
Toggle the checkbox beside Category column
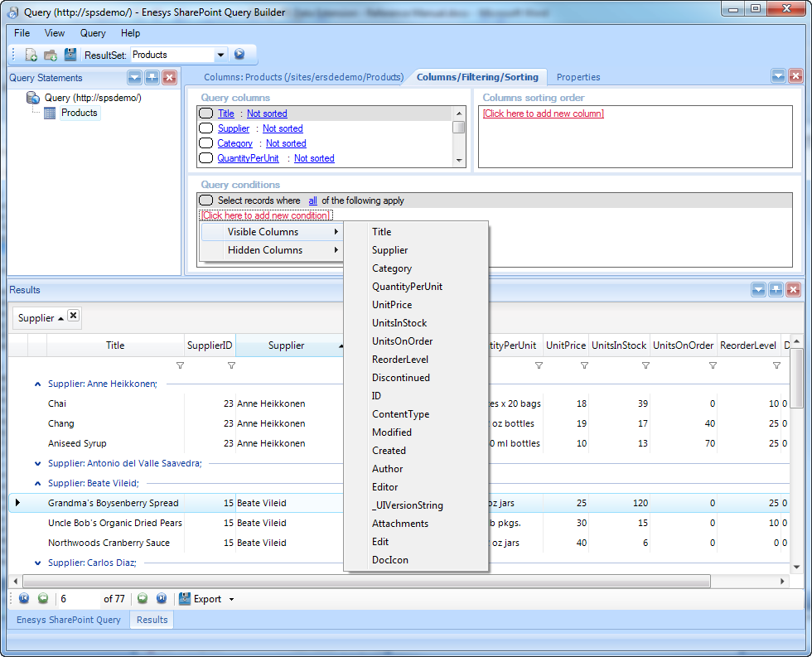pos(206,143)
